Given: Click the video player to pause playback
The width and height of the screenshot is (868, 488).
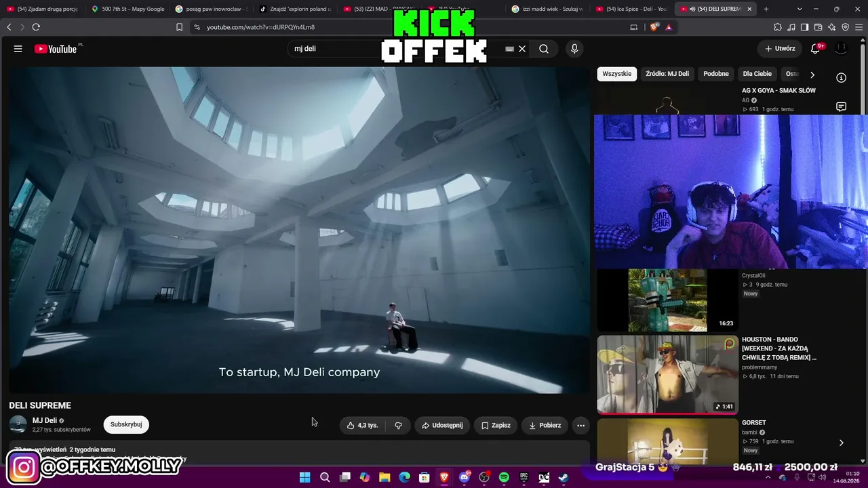Looking at the screenshot, I should pos(299,230).
